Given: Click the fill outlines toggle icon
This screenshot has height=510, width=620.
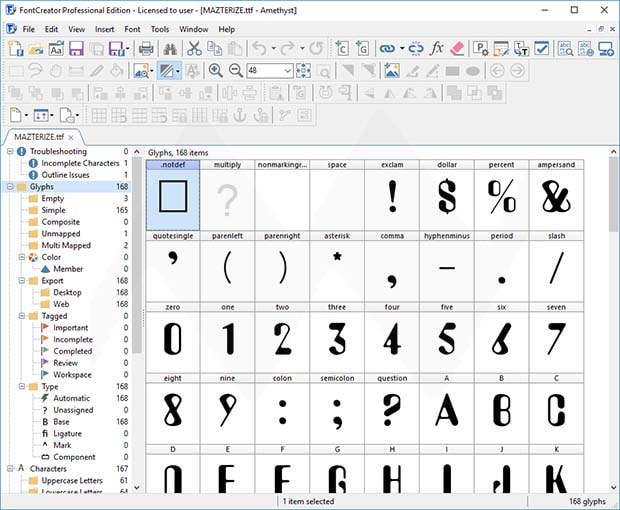Looking at the screenshot, I should point(166,71).
